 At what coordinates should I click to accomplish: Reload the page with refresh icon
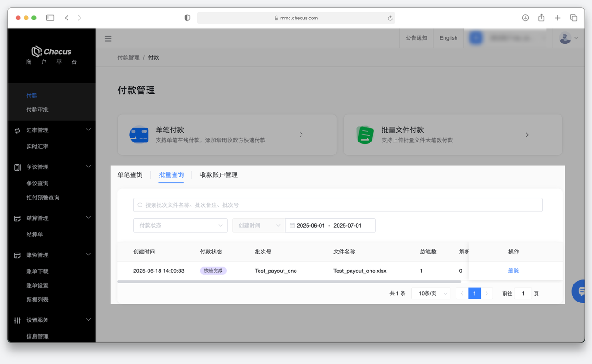390,18
